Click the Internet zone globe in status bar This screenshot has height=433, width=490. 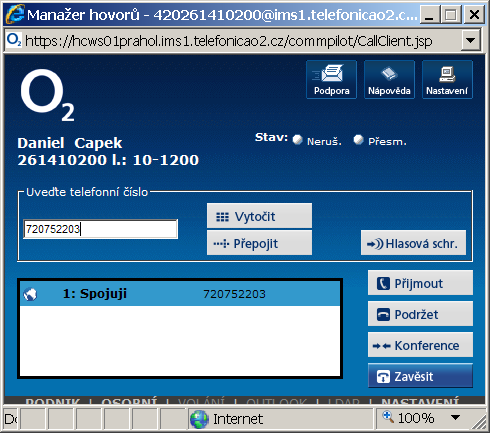point(199,419)
